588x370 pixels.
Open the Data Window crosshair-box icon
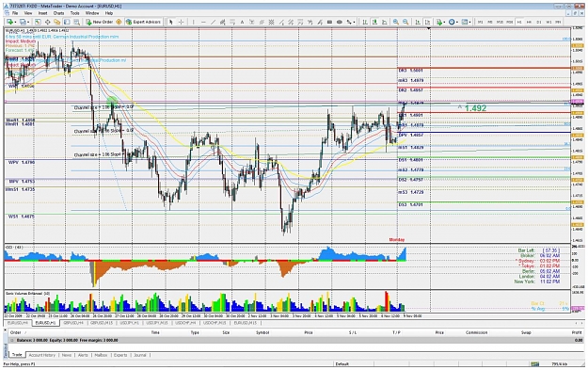pos(48,22)
